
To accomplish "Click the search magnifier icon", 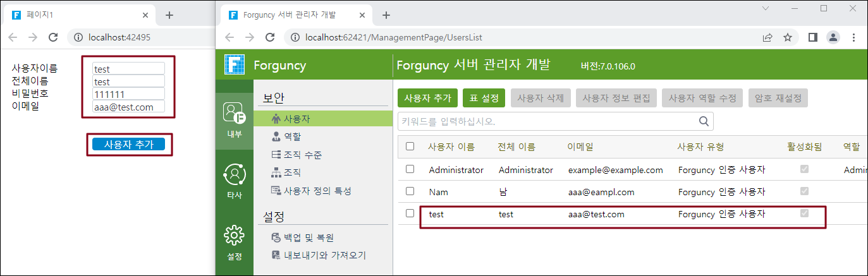I will (704, 121).
